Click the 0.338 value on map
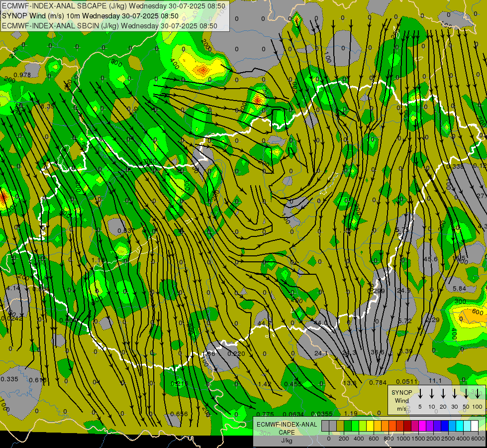The width and height of the screenshot is (487, 448). tap(455, 166)
